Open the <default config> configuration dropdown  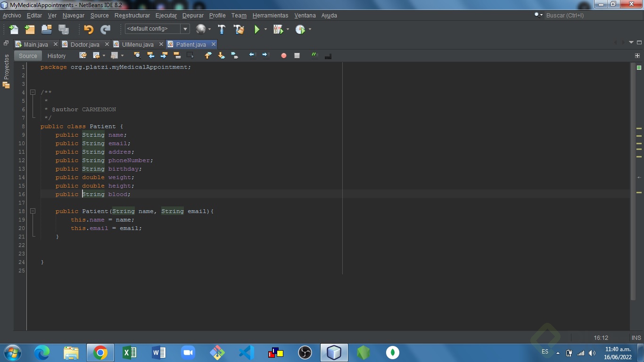click(157, 29)
